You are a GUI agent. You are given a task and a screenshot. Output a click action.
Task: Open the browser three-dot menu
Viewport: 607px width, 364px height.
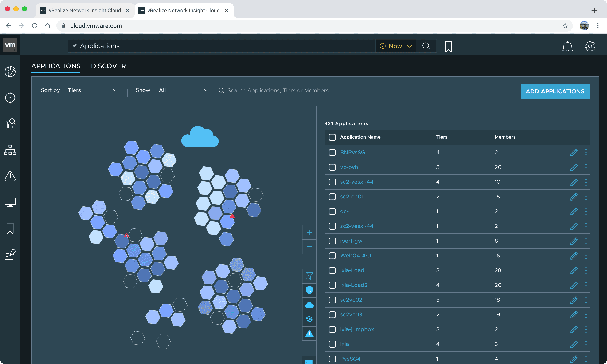click(598, 26)
